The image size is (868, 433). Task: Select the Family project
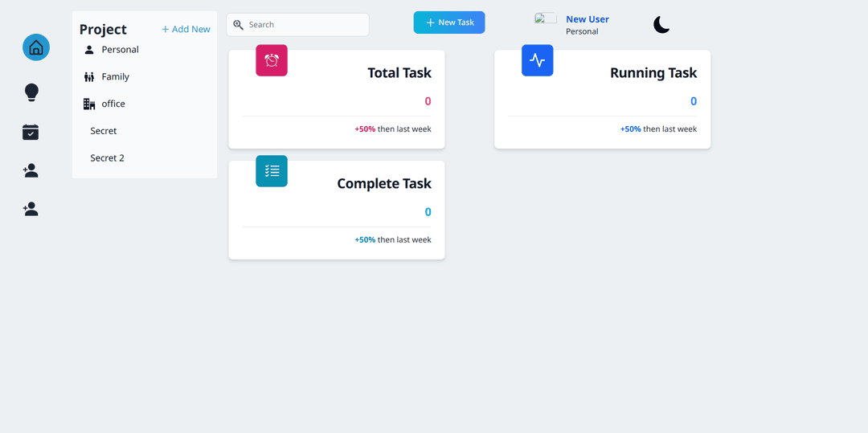tap(115, 77)
